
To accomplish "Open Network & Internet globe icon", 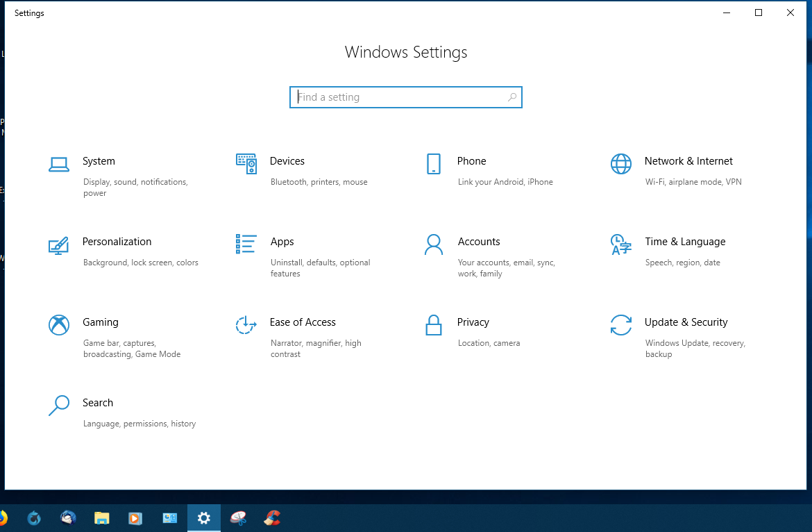I will tap(621, 164).
